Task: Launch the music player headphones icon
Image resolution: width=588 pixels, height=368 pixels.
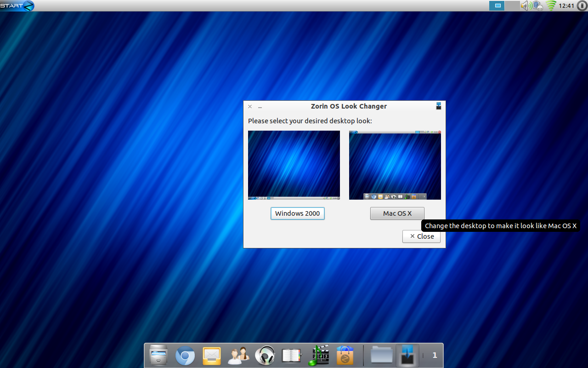Action: pos(265,356)
